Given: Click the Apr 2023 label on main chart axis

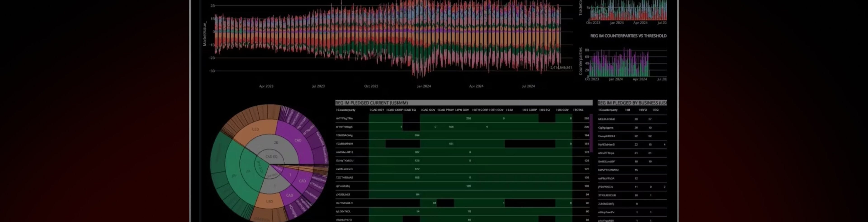Looking at the screenshot, I should coord(266,86).
